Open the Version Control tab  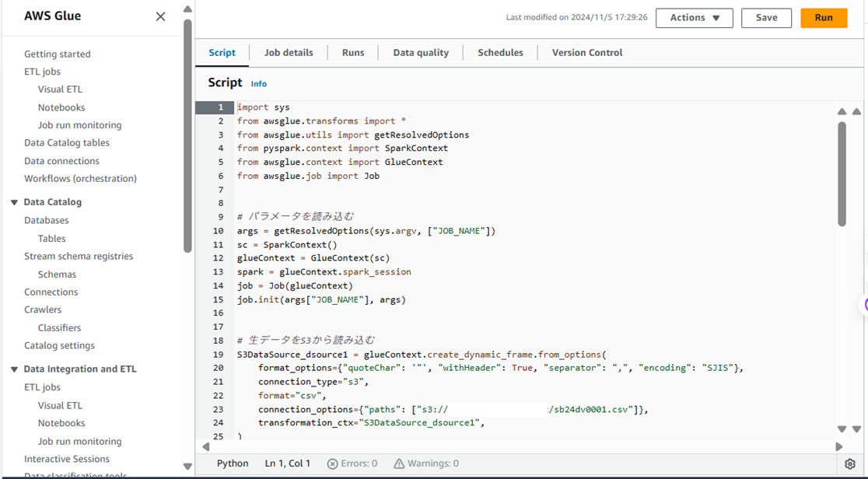coord(586,52)
